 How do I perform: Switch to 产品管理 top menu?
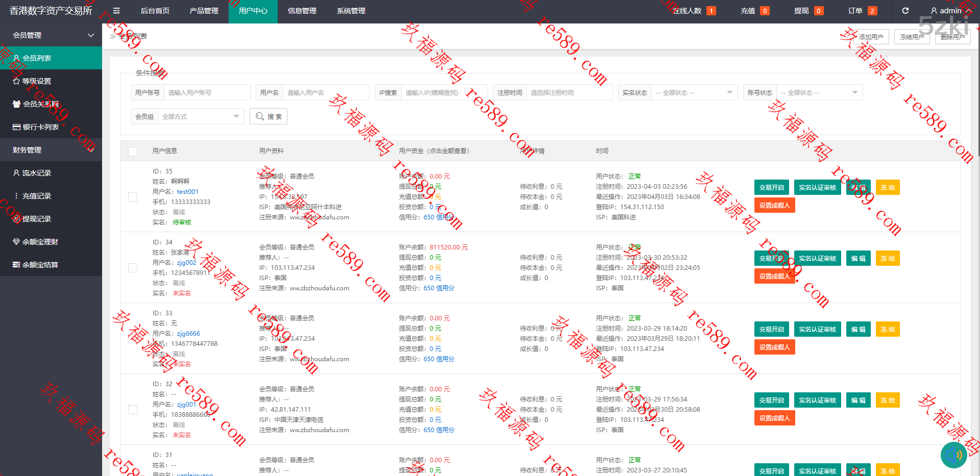(204, 11)
